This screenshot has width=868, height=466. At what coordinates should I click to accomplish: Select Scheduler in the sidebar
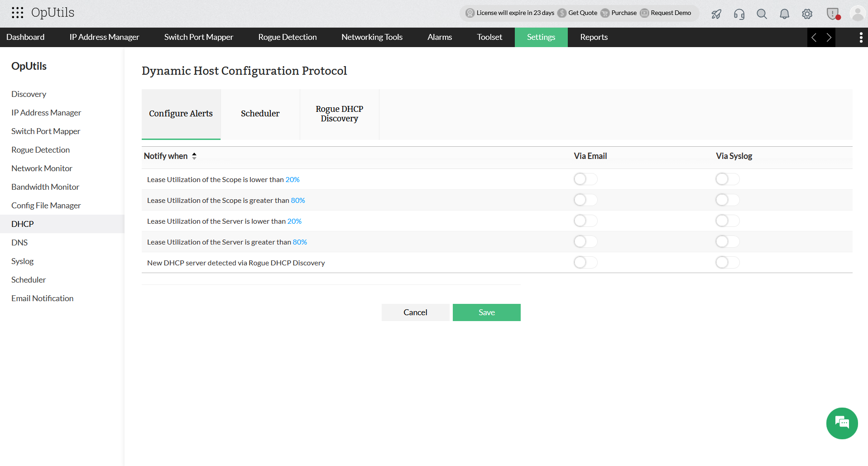tap(62, 280)
